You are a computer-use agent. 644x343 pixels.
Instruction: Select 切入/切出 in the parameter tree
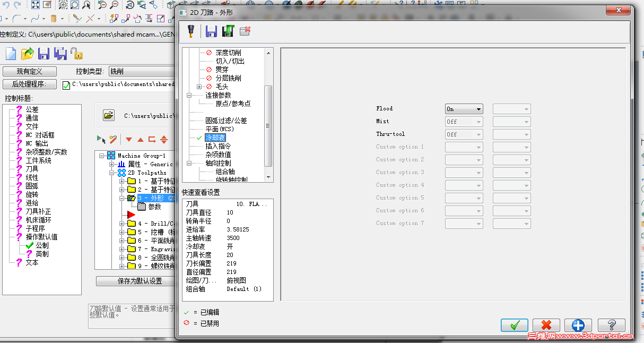tap(230, 61)
